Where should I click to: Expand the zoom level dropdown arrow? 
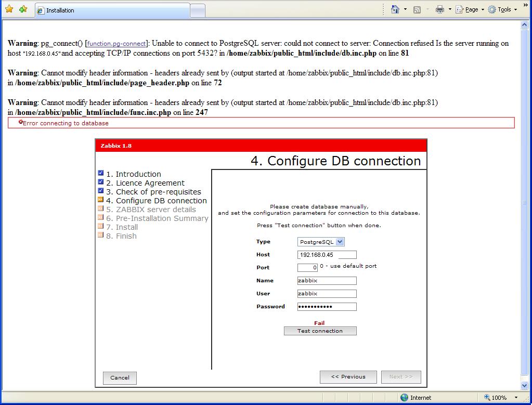516,398
